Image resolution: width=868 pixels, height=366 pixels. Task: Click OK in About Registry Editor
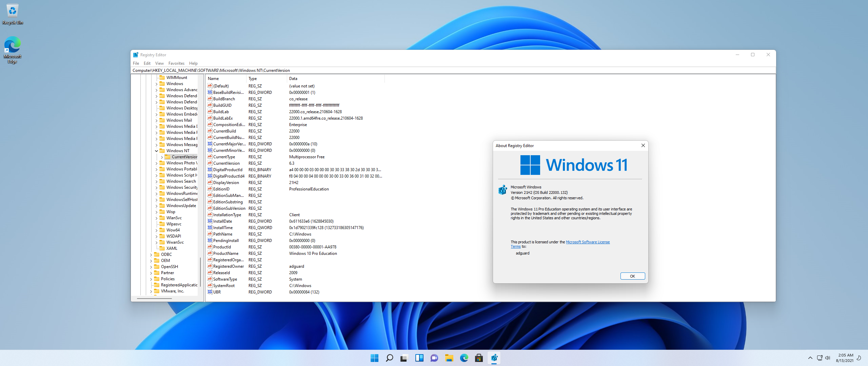click(x=633, y=276)
